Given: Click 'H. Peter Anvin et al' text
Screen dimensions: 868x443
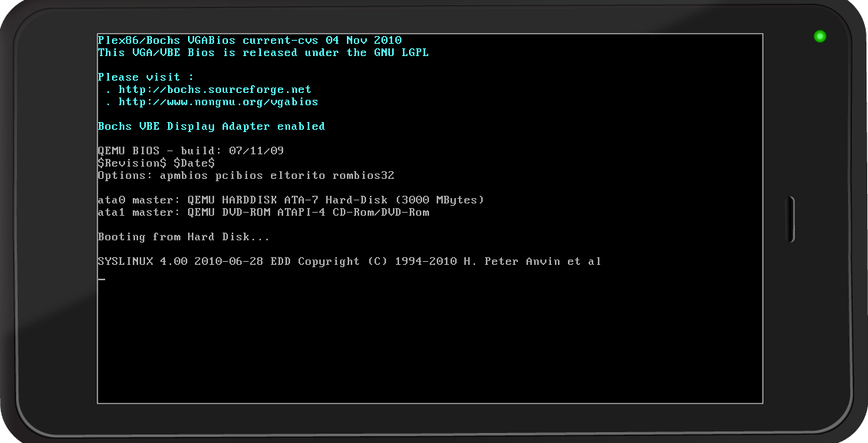Looking at the screenshot, I should [533, 261].
